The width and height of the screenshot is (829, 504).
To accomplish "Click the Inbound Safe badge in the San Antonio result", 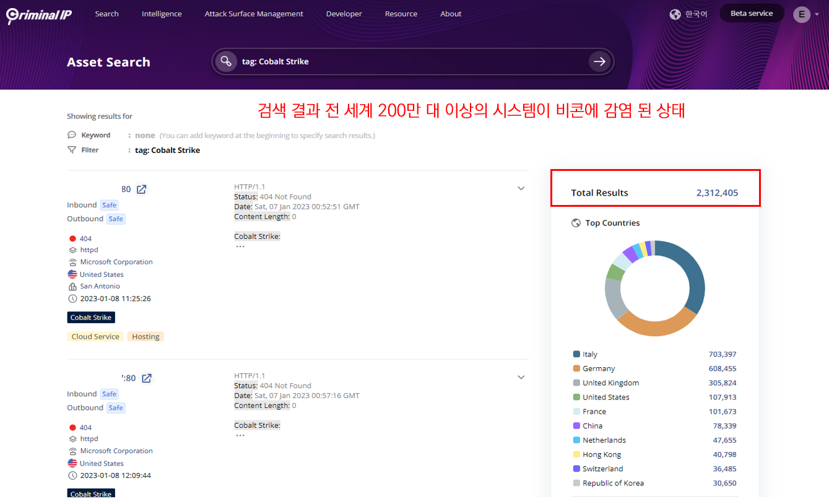I will (x=110, y=205).
